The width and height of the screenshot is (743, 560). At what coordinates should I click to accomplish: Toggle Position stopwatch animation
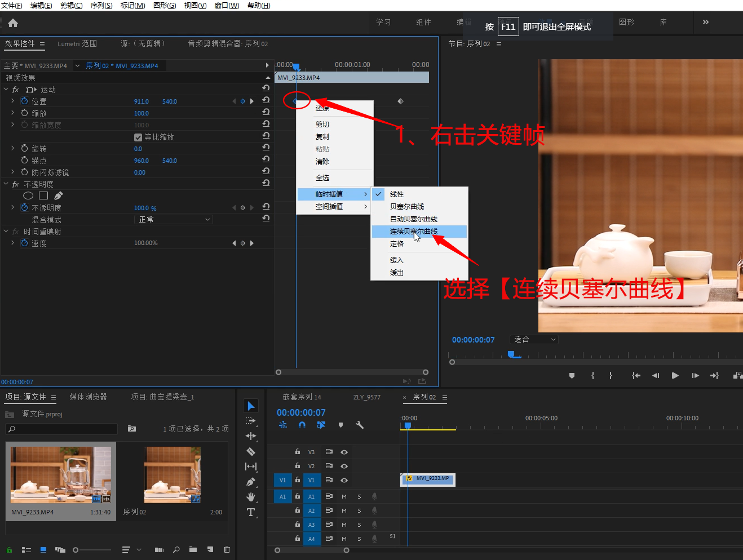pos(25,101)
